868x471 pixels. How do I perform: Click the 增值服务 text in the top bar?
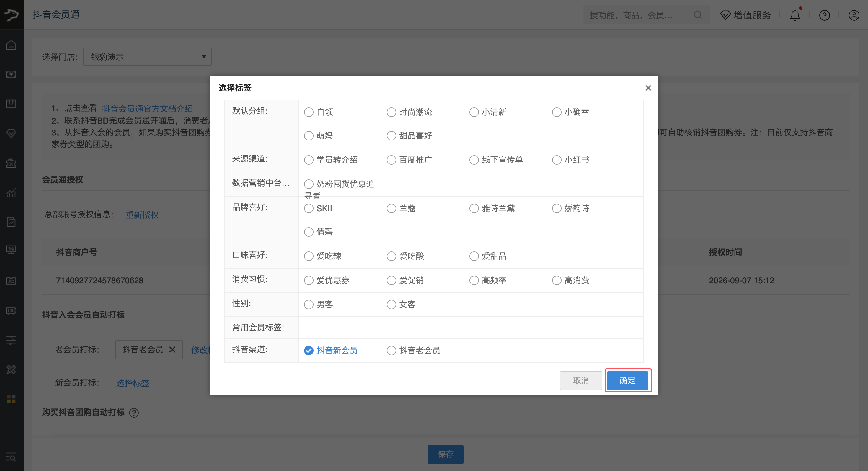pos(753,15)
